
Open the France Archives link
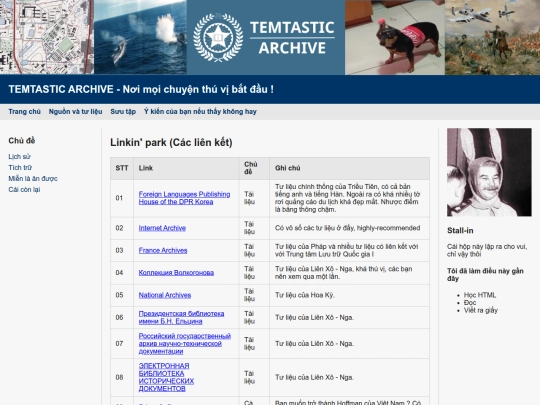point(163,250)
